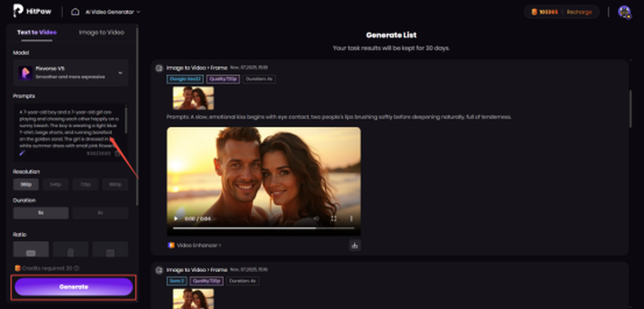Screen dimensions: 644x309
Task: Click the Recharge link
Action: (x=579, y=12)
